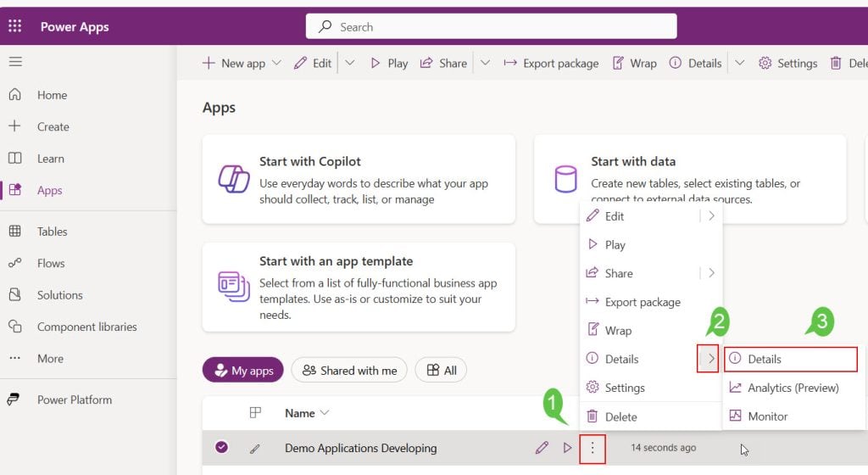
Task: Open the Start with Copilot card
Action: pos(359,179)
